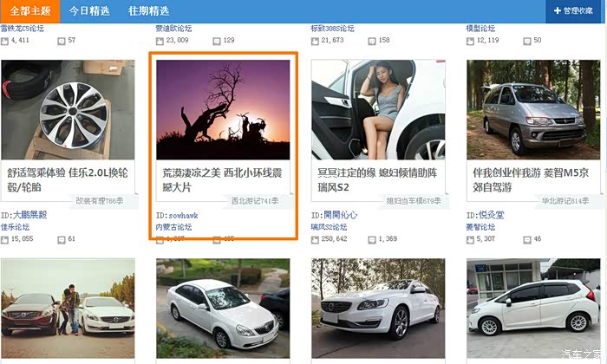
Task: Click the views icon beside 23,009
Action: pyautogui.click(x=160, y=41)
